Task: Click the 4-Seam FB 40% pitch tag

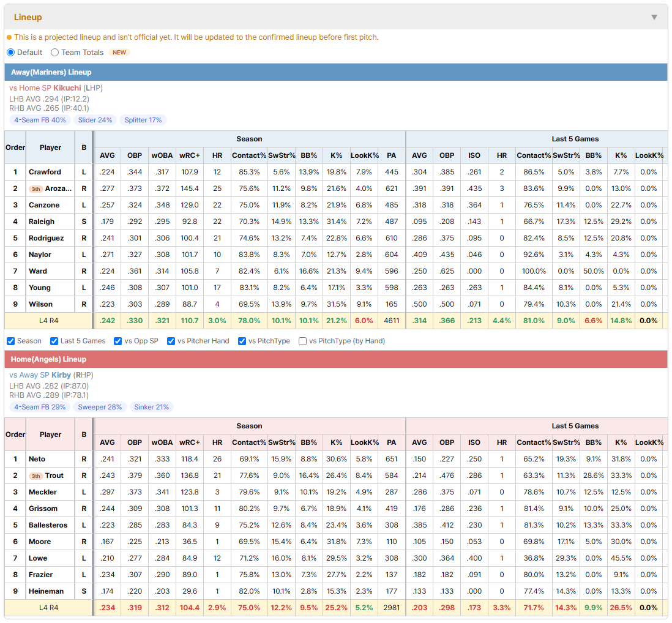Action: (x=40, y=120)
